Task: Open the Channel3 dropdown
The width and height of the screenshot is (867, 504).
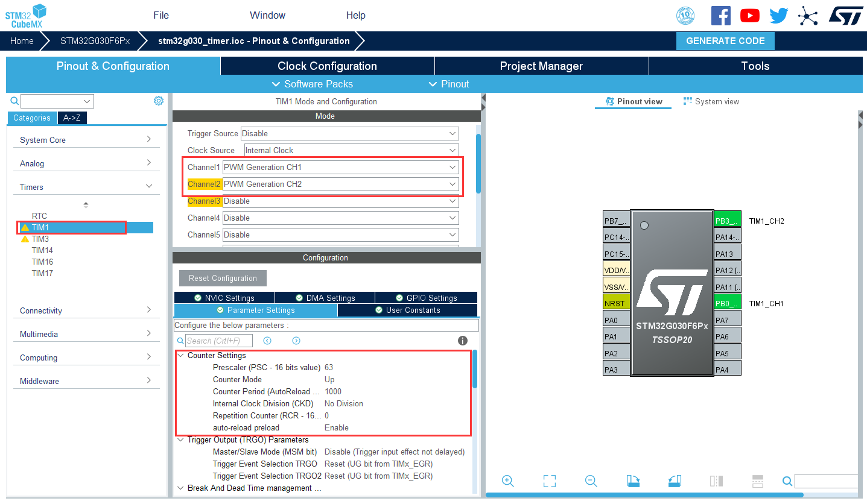Action: point(340,201)
